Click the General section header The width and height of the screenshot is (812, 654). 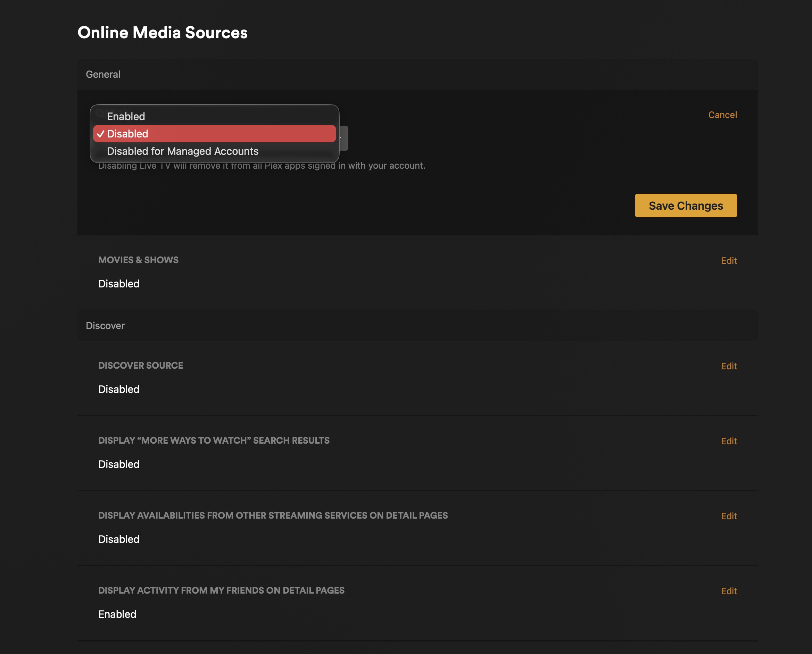(103, 74)
